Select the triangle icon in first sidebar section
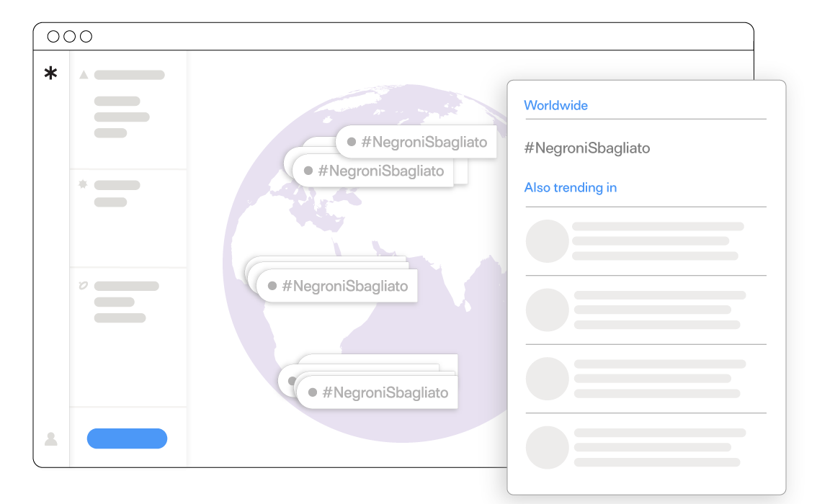Viewport: 817px width, 504px height. click(84, 75)
